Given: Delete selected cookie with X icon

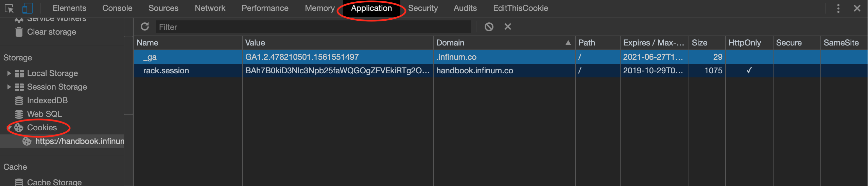Looking at the screenshot, I should [507, 26].
